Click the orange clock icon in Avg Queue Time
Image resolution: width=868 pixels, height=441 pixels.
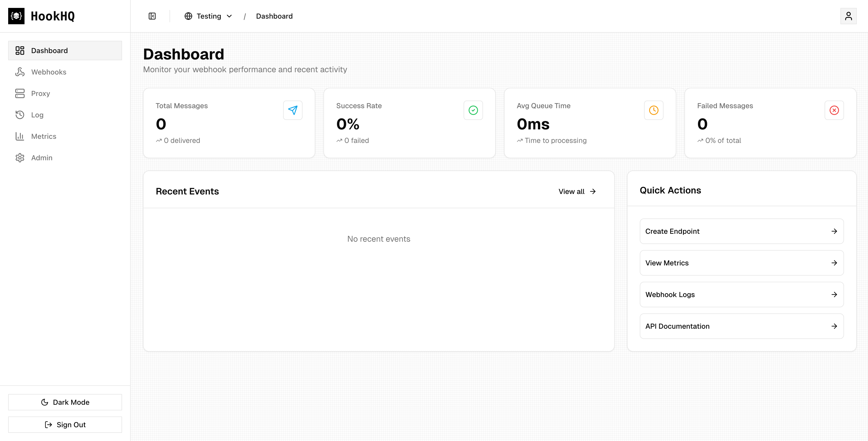653,110
